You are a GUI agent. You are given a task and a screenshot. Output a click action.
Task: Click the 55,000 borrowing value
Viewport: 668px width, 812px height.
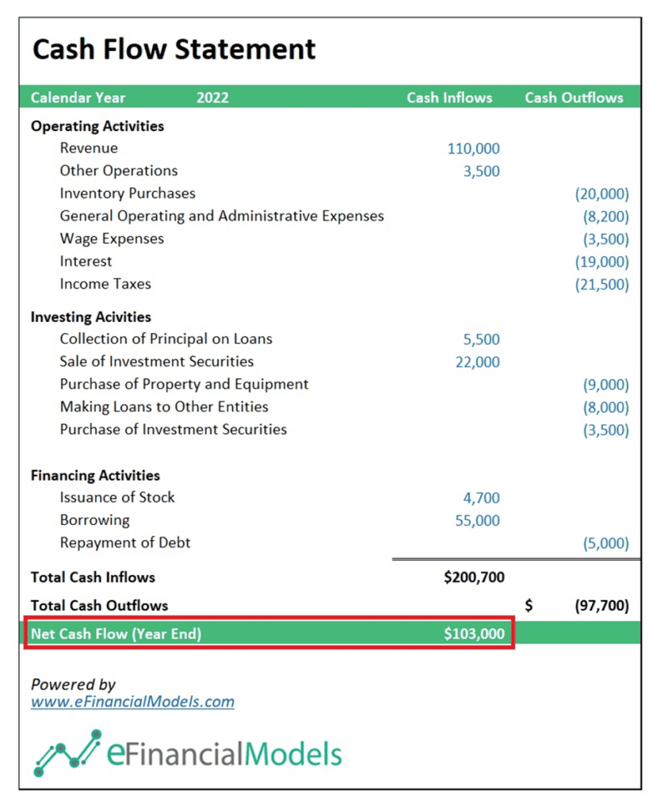coord(478,521)
